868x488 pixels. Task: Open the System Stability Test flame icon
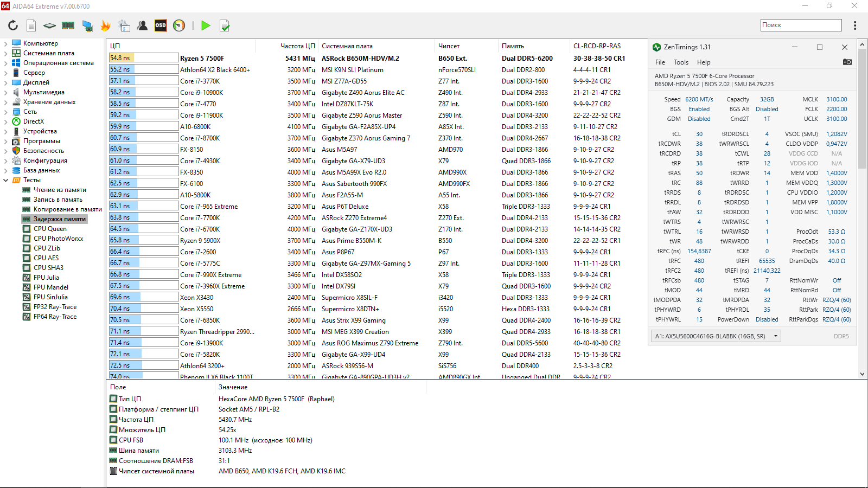106,25
